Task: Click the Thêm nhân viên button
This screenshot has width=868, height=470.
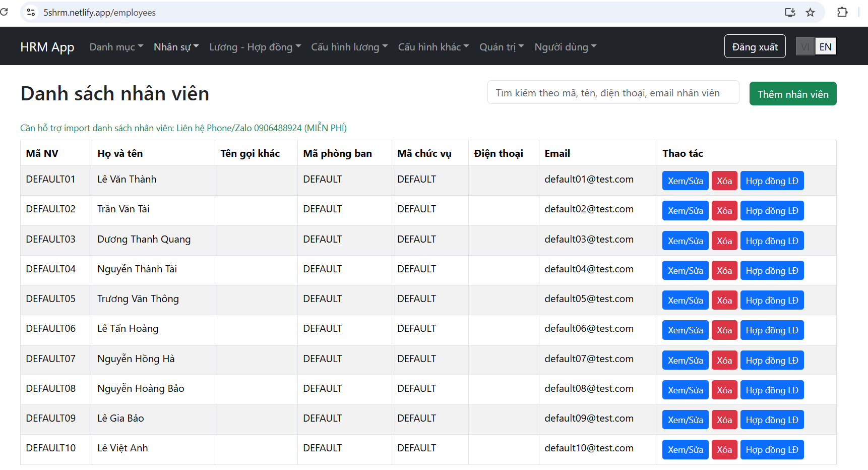Action: tap(793, 94)
